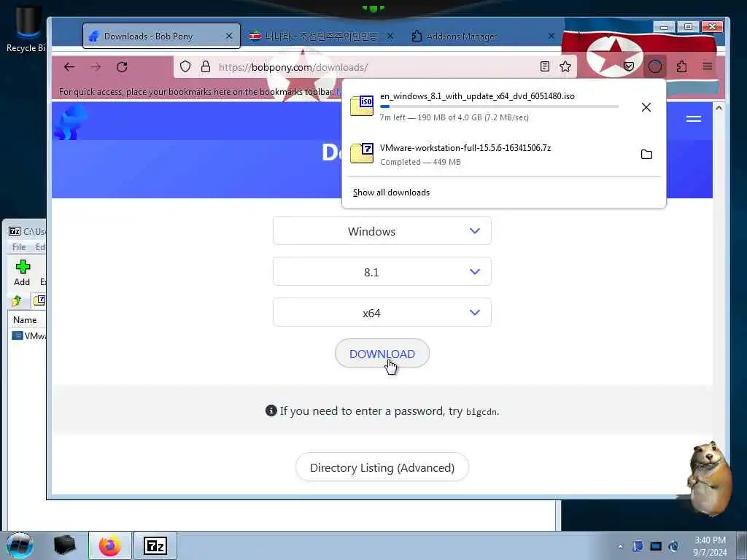Open the tracking protection shield icon
747x560 pixels.
click(x=185, y=66)
